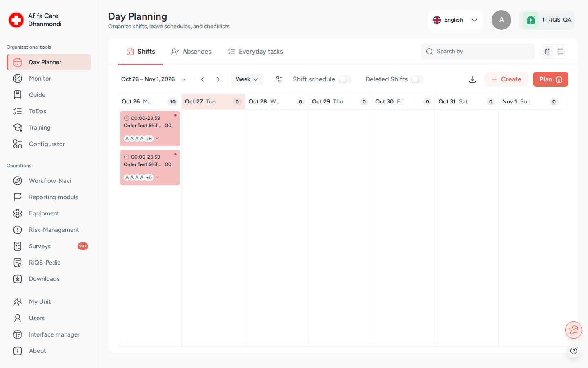Click the Create button
The height and width of the screenshot is (368, 588).
506,79
